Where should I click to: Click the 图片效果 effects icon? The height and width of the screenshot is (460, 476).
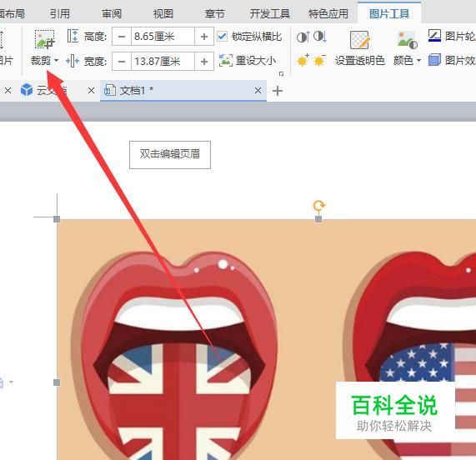tap(434, 60)
